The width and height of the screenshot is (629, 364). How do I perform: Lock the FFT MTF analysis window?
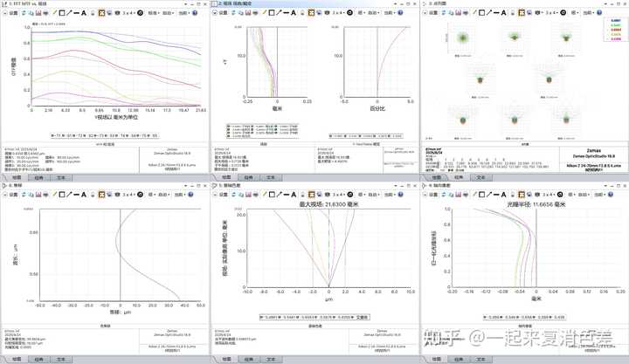click(93, 13)
